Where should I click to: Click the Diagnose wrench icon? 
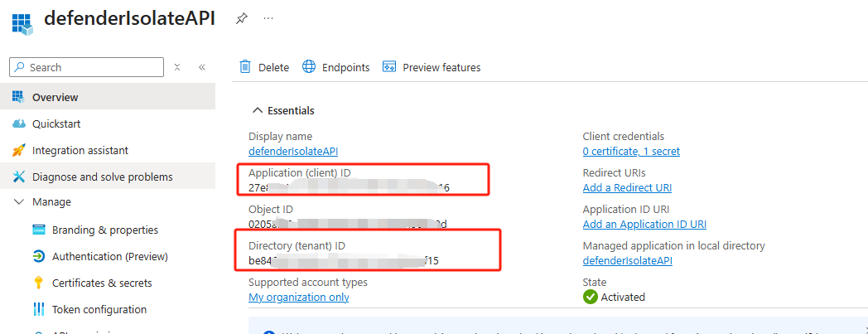pyautogui.click(x=19, y=177)
